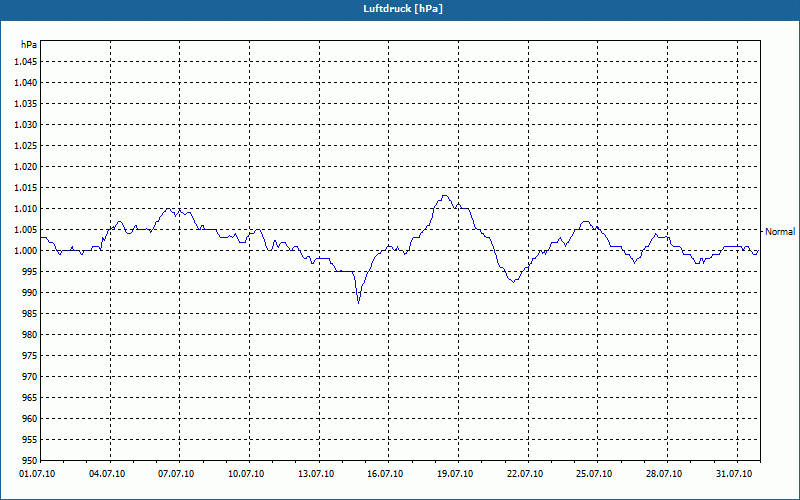Click the 01.07.10 date label
This screenshot has width=800, height=500.
37,474
